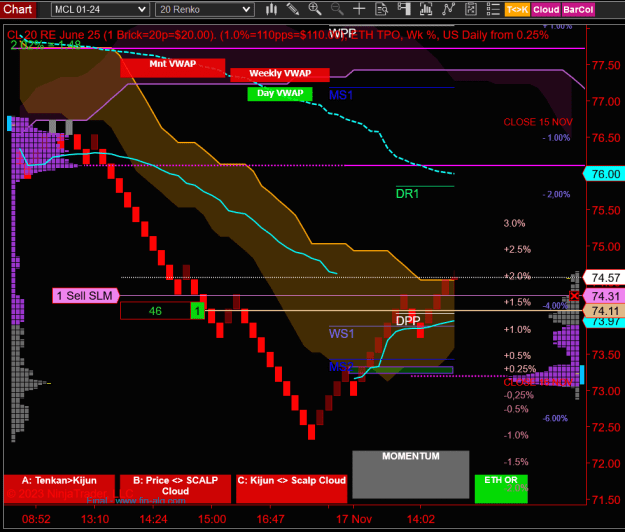This screenshot has height=532, width=625.
Task: Click the 74.11 entry price marker
Action: [604, 311]
